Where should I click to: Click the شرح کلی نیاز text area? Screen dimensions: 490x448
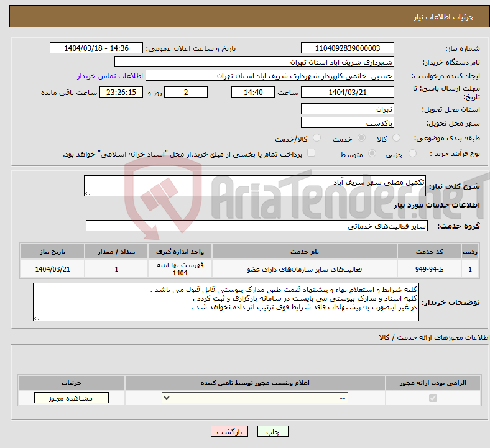point(255,186)
